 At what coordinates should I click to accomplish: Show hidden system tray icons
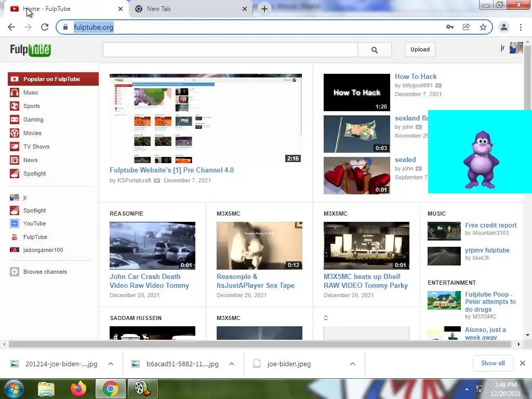(467, 389)
